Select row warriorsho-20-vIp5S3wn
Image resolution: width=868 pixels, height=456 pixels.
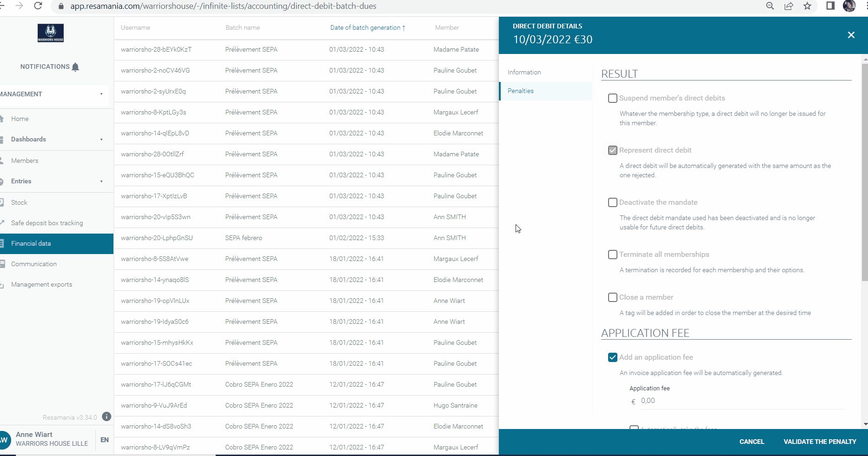306,217
